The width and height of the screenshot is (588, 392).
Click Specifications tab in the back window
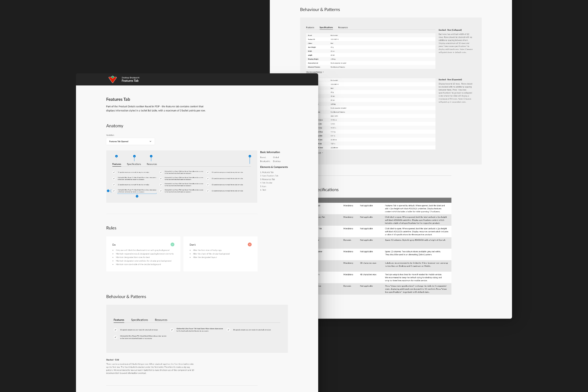coord(326,28)
